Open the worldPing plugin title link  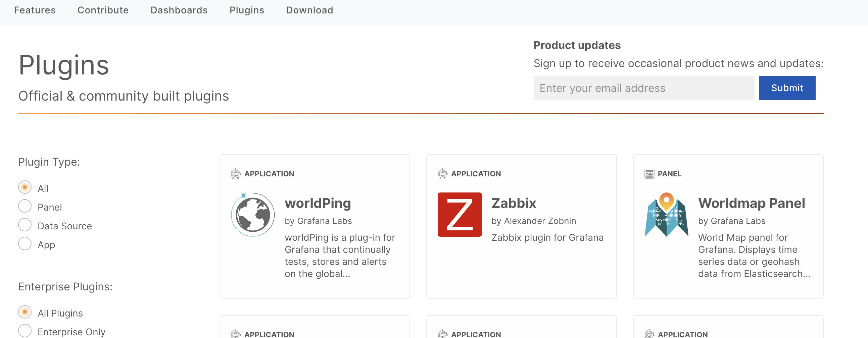click(x=318, y=203)
